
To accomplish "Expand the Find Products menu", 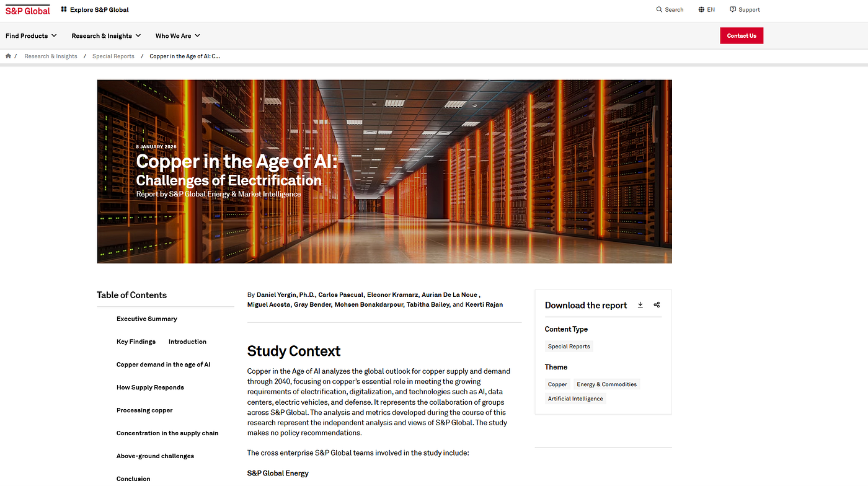I will point(31,36).
